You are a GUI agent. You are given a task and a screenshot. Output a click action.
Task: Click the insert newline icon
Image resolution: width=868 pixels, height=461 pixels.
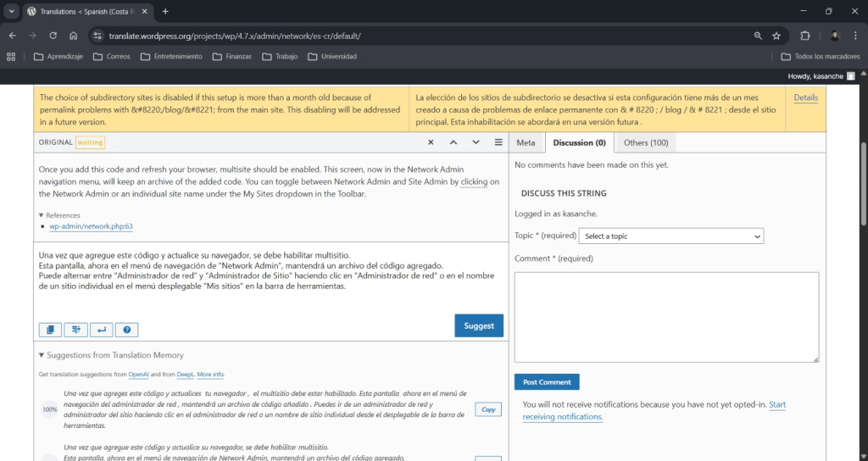click(101, 330)
